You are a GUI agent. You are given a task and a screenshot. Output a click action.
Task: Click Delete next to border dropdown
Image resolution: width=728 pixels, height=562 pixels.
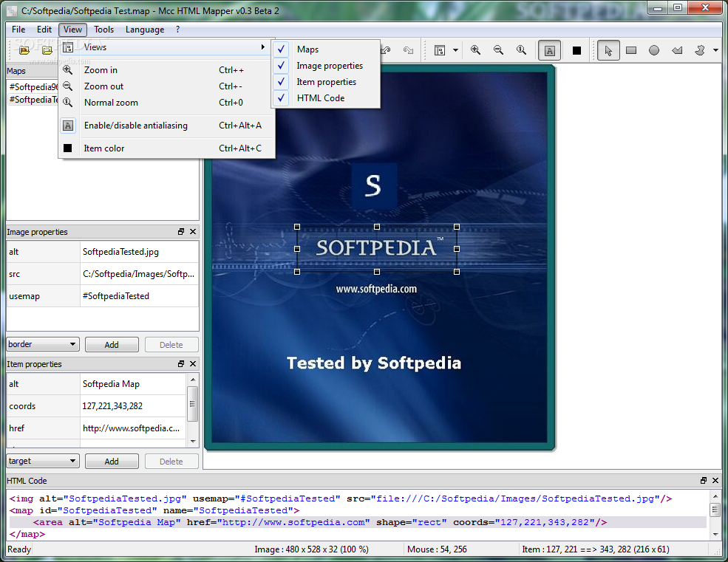point(171,345)
